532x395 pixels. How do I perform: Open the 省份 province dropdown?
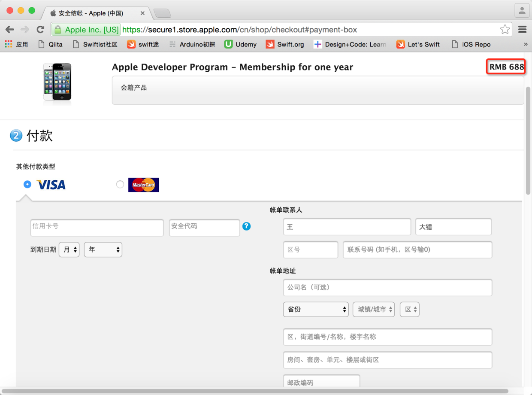316,310
